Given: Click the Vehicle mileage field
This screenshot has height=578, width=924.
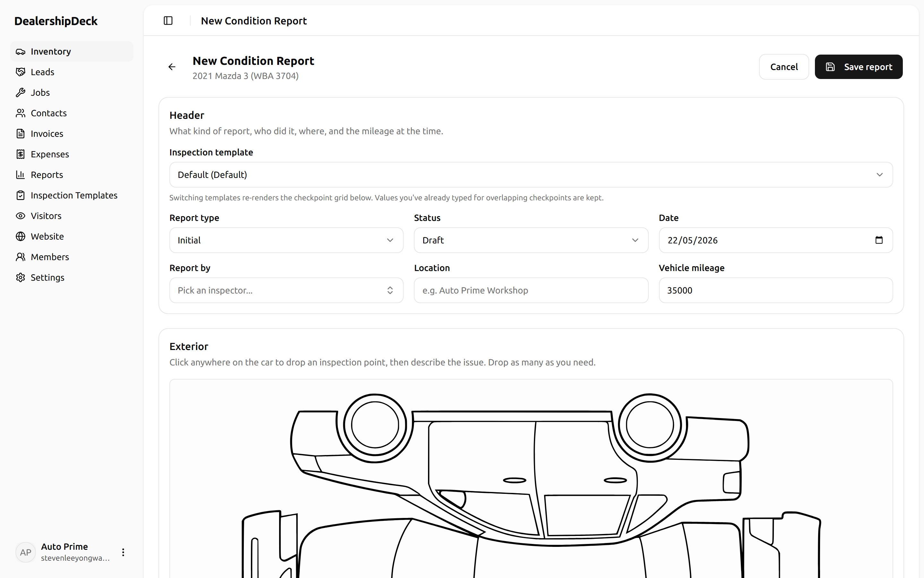Looking at the screenshot, I should point(776,290).
